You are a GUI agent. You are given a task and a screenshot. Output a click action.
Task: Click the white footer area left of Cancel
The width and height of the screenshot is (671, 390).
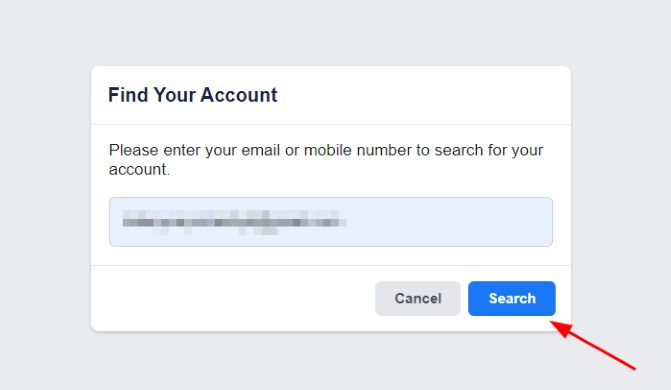click(233, 298)
